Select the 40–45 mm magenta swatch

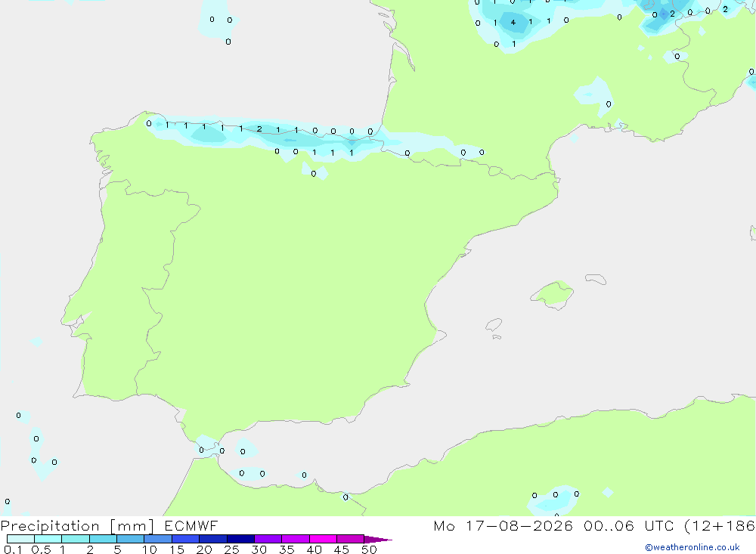pos(323,539)
